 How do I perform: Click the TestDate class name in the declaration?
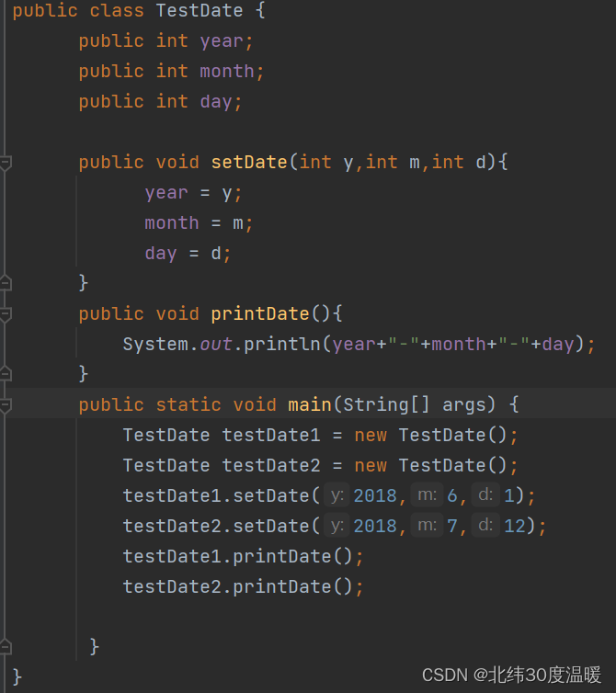[x=200, y=11]
